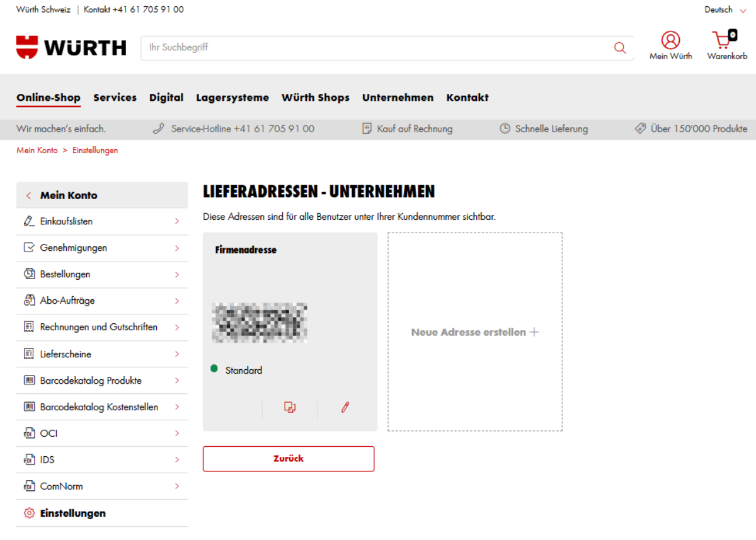This screenshot has height=540, width=756.
Task: Click the search magnifier icon
Action: coord(620,48)
